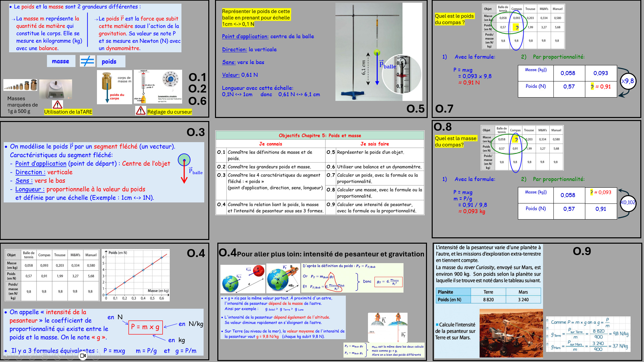Click the Poids versus Masse graph
Viewport: 644px width, 362px height.
136,275
